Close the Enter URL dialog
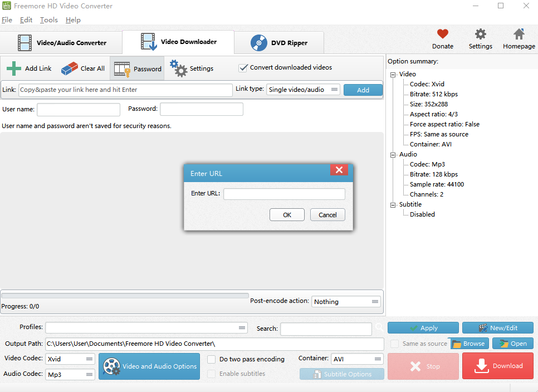 pos(339,170)
